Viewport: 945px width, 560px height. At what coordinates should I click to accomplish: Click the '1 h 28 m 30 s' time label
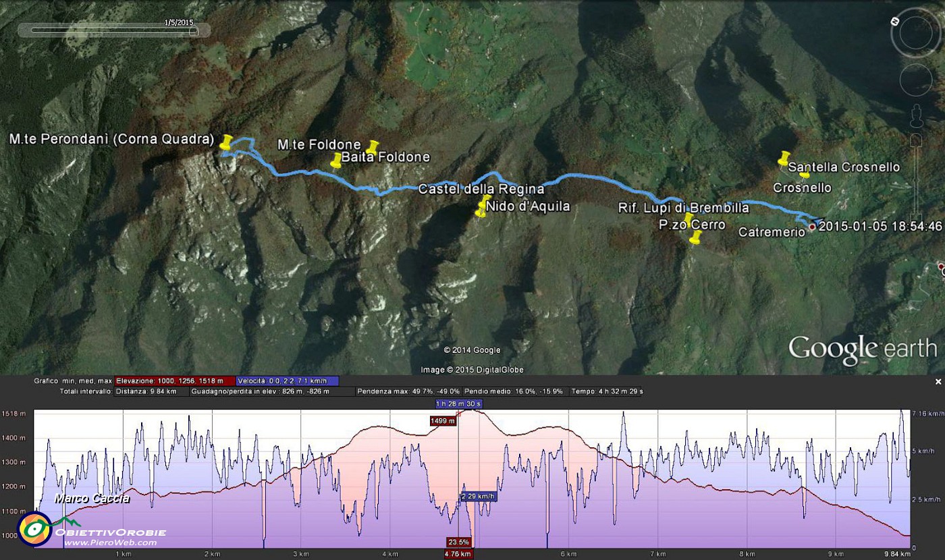coord(458,403)
